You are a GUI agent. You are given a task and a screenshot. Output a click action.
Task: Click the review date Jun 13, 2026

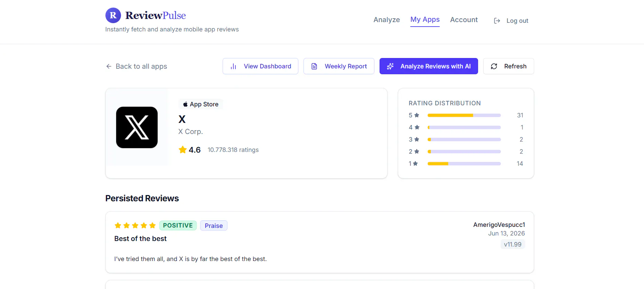[506, 233]
